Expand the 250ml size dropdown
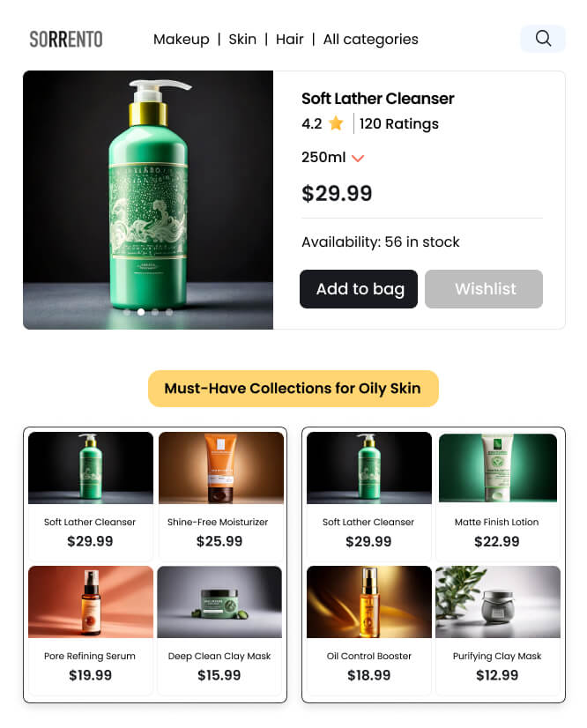 (x=332, y=158)
